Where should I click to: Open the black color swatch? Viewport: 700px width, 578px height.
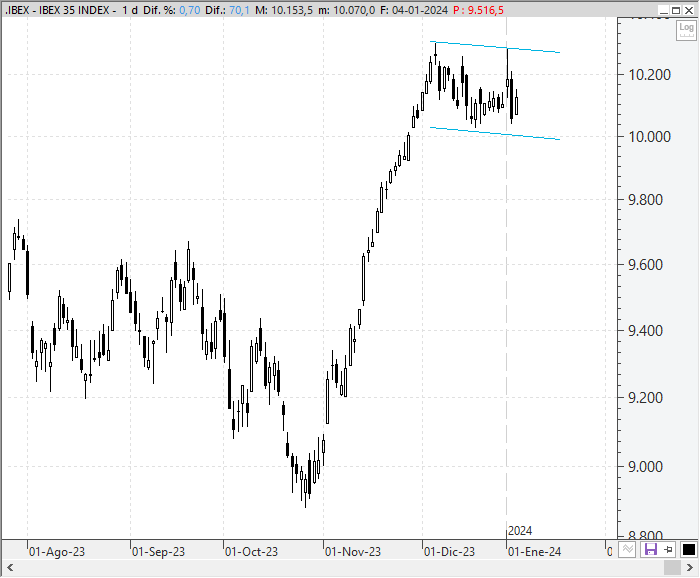point(689,549)
